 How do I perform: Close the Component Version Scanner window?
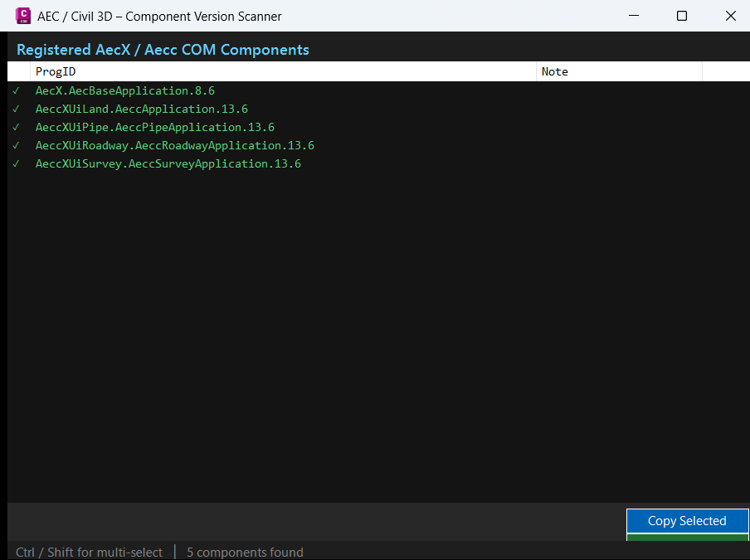tap(730, 16)
